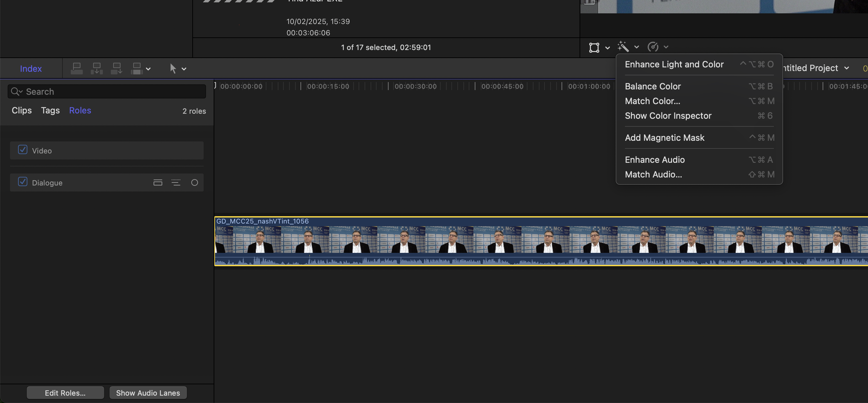This screenshot has width=868, height=403.
Task: Toggle the Dialogue focus circle button
Action: [194, 182]
